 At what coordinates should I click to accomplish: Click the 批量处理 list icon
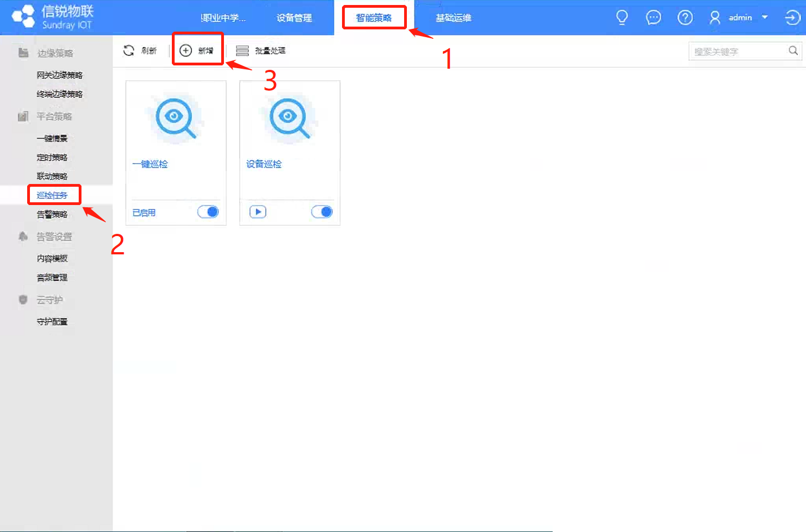[242, 50]
